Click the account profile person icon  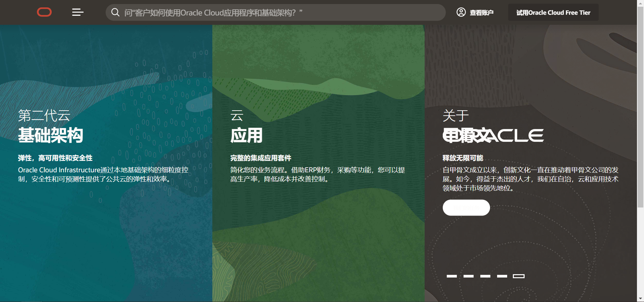461,12
